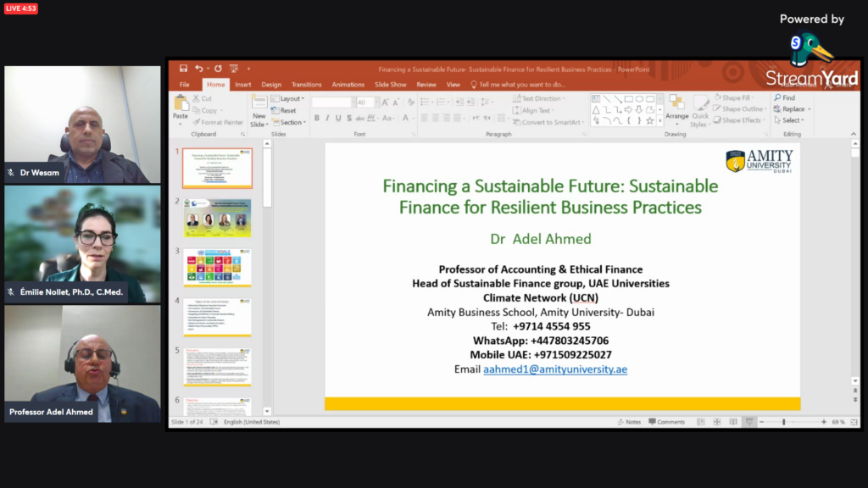
Task: Click the Paste clipboard icon
Action: click(x=181, y=104)
